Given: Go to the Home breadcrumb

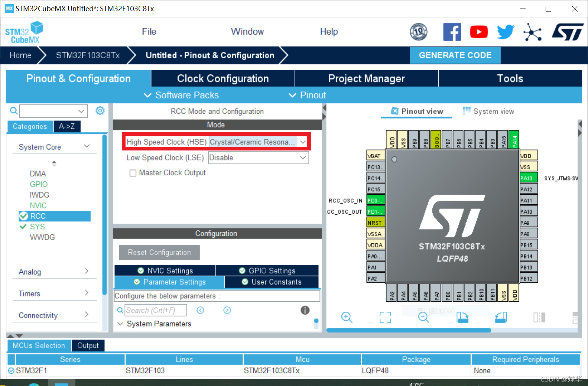Looking at the screenshot, I should pos(20,55).
